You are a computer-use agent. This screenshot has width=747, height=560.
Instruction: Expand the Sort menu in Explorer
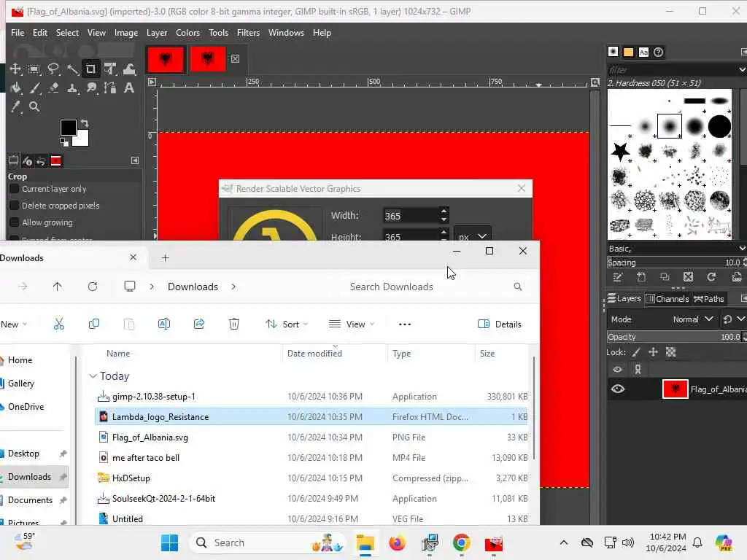tap(287, 324)
